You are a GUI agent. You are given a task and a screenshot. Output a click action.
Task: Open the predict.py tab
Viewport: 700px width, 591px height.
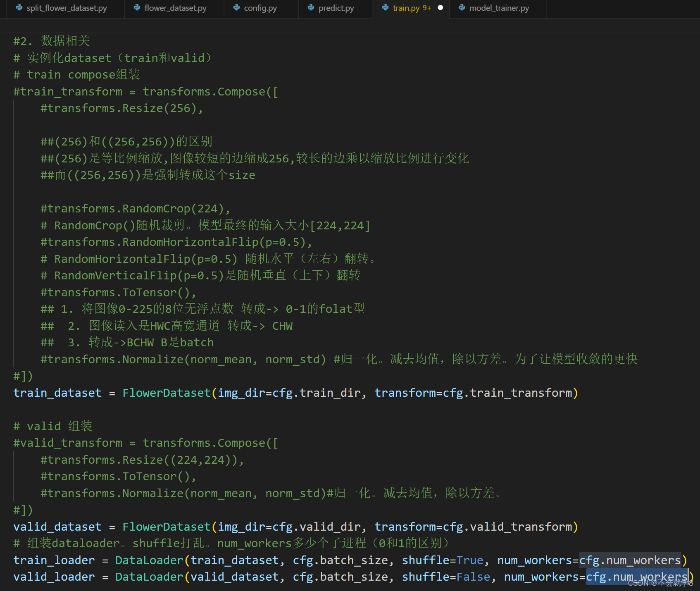[336, 8]
